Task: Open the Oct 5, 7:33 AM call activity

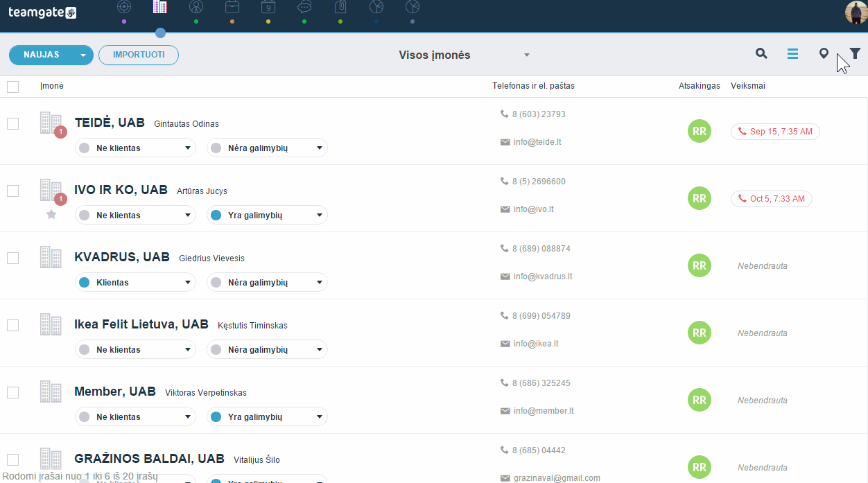Action: (771, 199)
